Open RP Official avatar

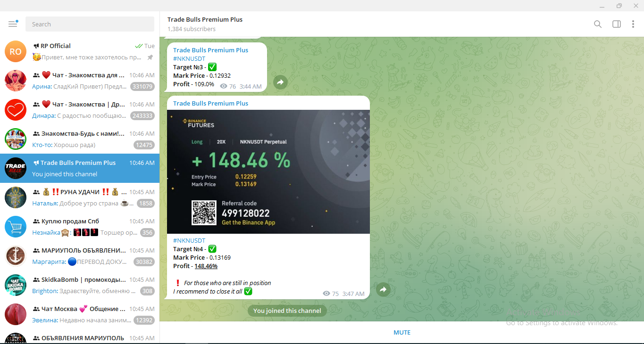pyautogui.click(x=16, y=51)
